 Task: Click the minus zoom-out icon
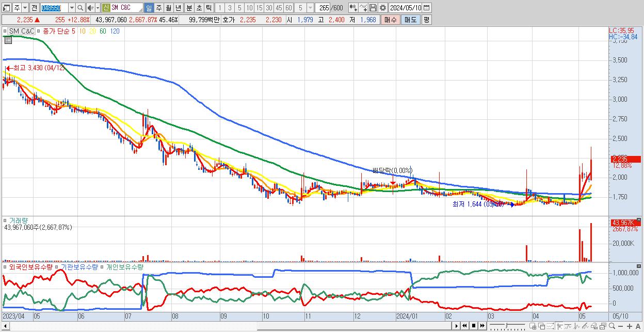(620, 326)
